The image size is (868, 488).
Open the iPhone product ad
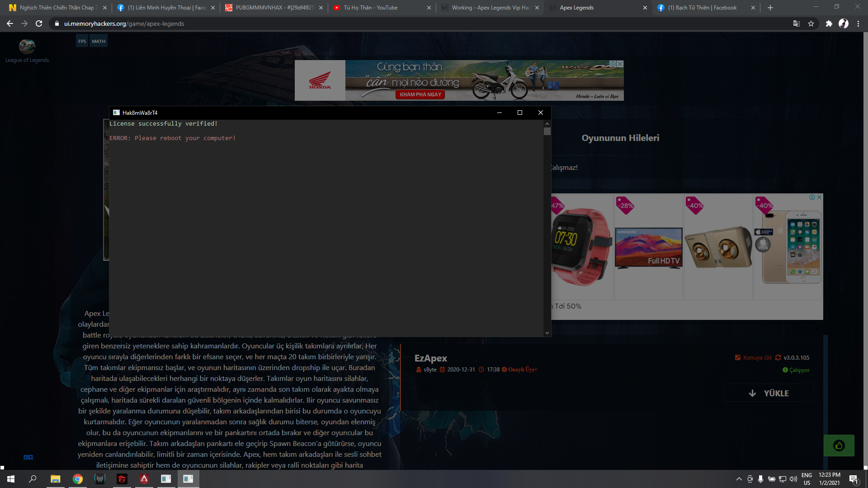(x=788, y=247)
